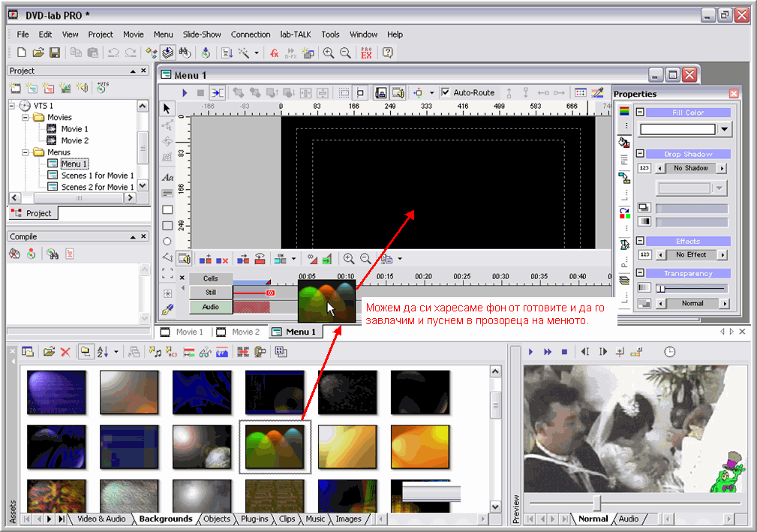Open the File menu

(x=23, y=35)
